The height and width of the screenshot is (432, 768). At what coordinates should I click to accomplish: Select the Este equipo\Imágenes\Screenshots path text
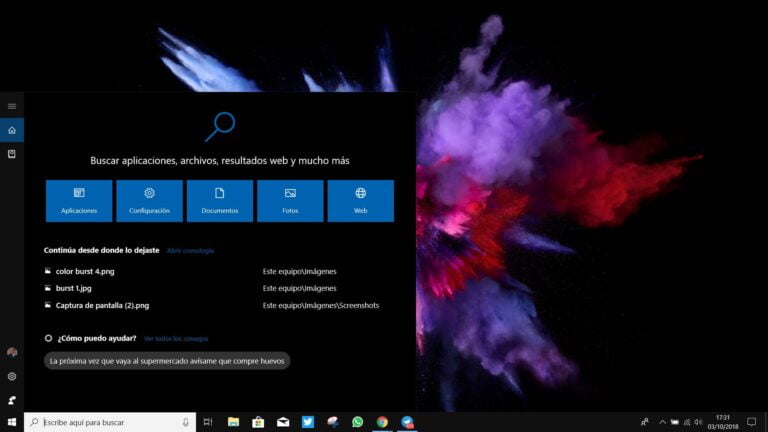(x=321, y=306)
